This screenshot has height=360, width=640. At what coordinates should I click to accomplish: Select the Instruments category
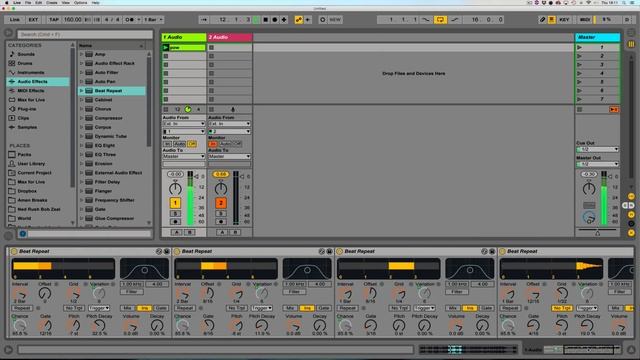[31, 72]
